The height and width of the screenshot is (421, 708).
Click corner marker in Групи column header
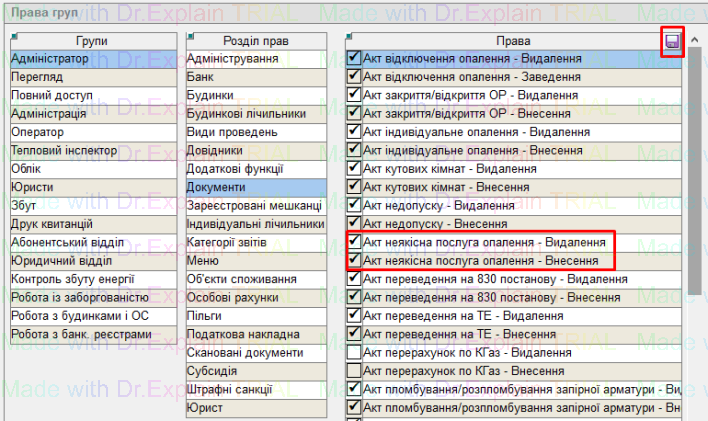[14, 37]
